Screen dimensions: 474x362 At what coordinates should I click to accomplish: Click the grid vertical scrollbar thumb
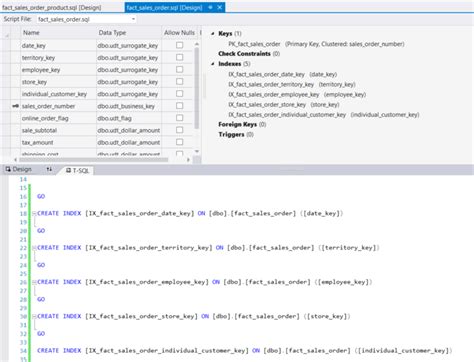tap(197, 88)
